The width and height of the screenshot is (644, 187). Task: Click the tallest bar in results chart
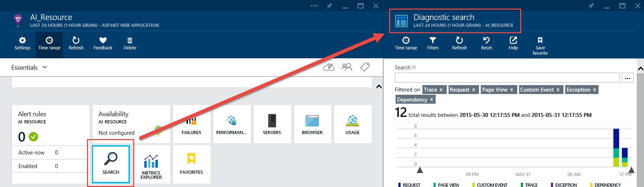616,148
